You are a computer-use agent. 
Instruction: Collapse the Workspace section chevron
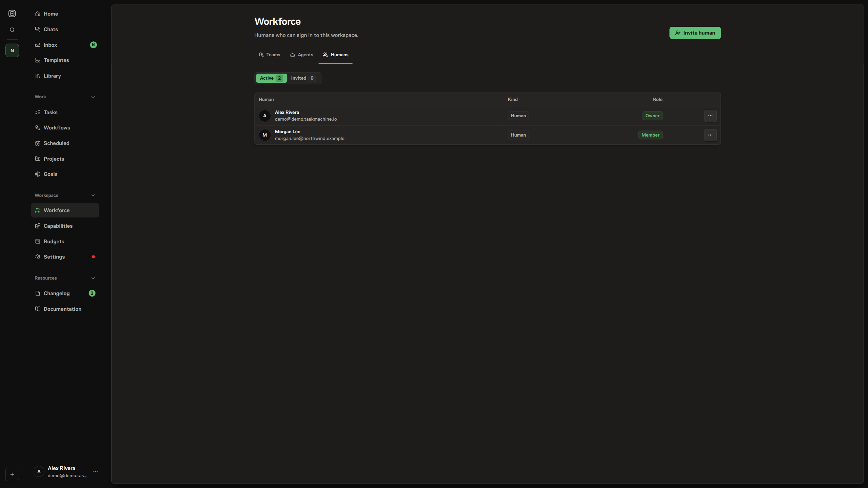(93, 195)
